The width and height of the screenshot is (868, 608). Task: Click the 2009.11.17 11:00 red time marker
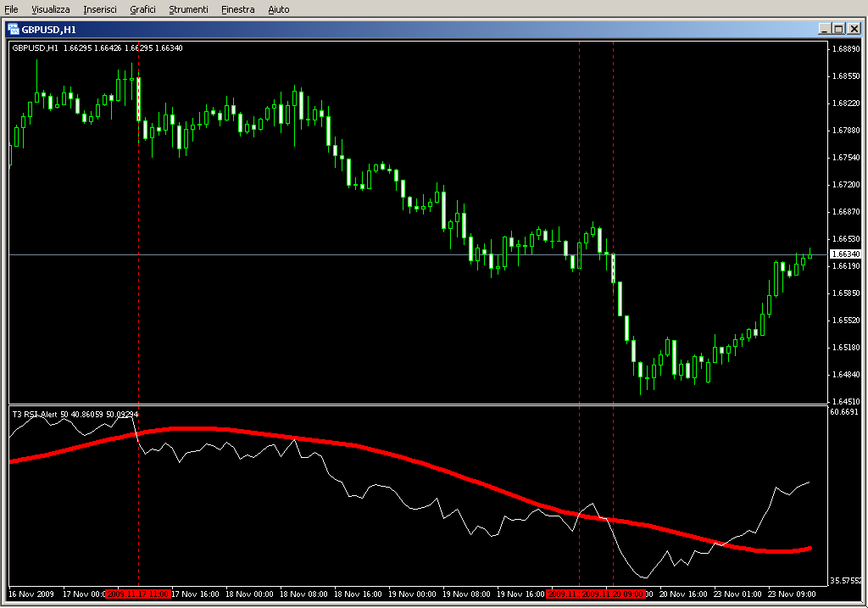coord(138,594)
